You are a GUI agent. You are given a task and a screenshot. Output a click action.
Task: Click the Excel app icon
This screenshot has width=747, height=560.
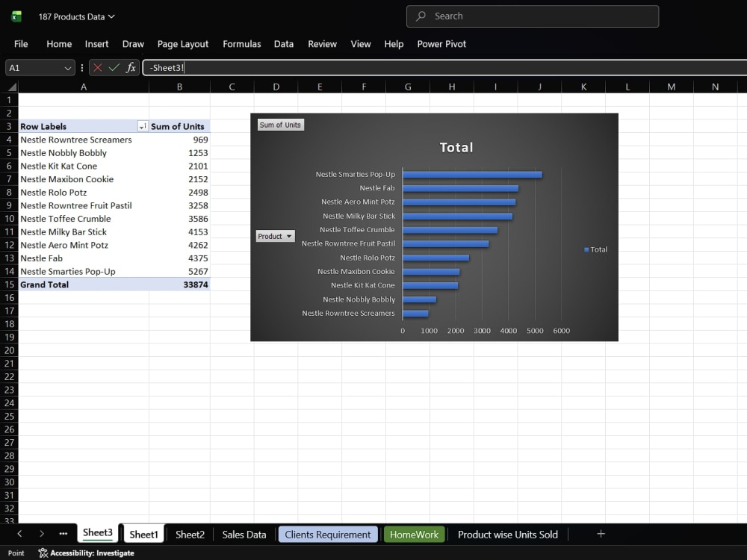pyautogui.click(x=16, y=16)
